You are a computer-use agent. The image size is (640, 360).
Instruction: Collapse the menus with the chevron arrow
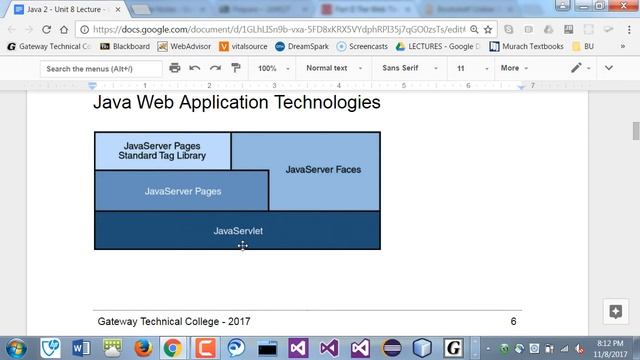[x=609, y=68]
